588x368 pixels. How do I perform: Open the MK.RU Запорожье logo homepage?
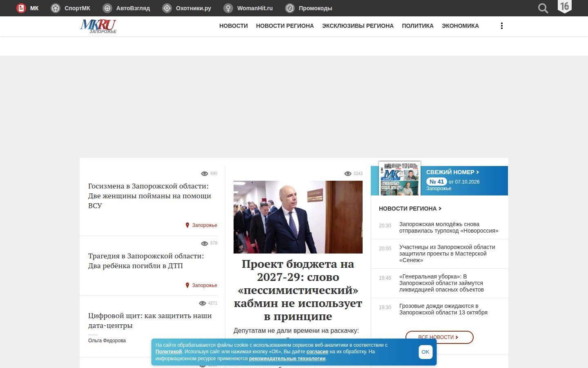pyautogui.click(x=98, y=26)
